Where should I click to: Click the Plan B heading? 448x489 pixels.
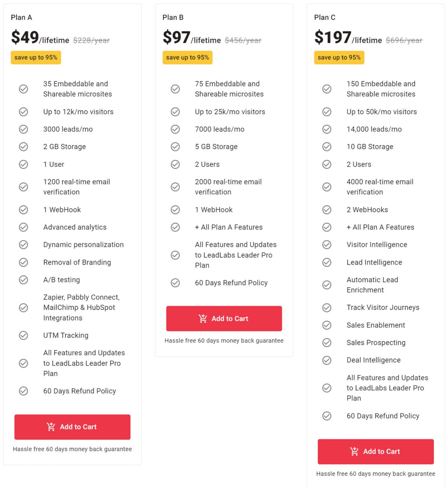point(173,17)
